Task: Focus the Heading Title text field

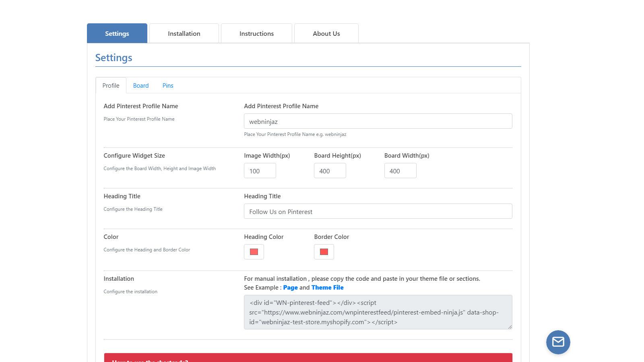Action: click(378, 212)
